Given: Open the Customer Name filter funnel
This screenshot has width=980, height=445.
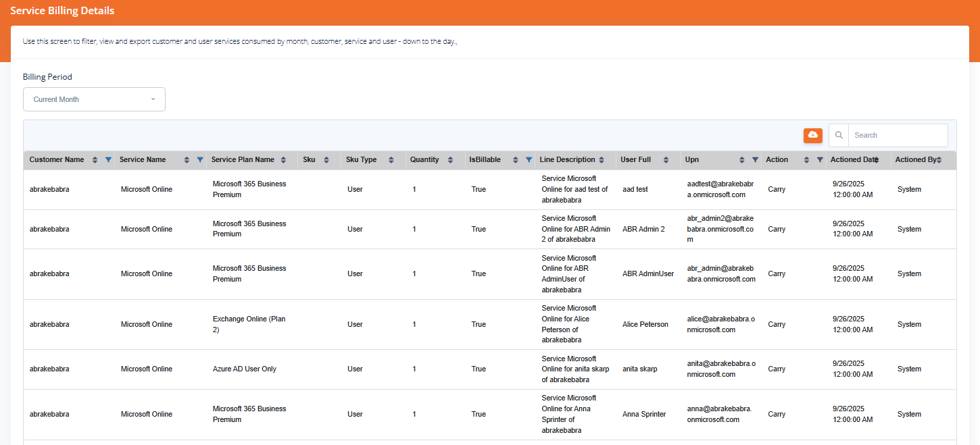Looking at the screenshot, I should pos(108,159).
